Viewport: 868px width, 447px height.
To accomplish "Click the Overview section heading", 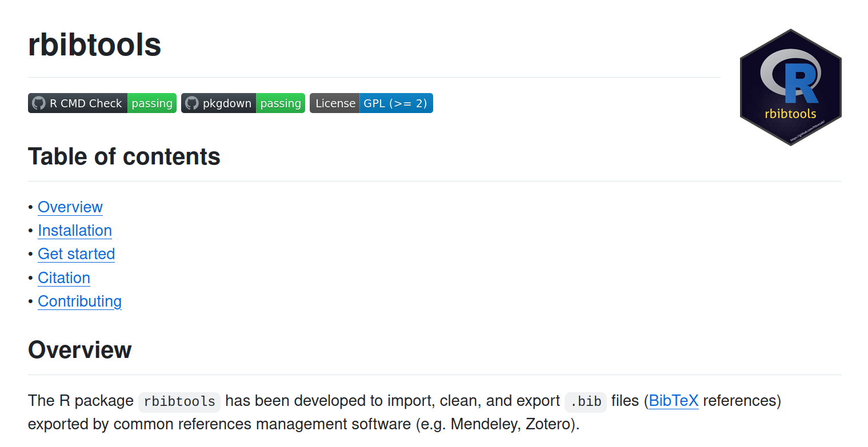I will [80, 350].
